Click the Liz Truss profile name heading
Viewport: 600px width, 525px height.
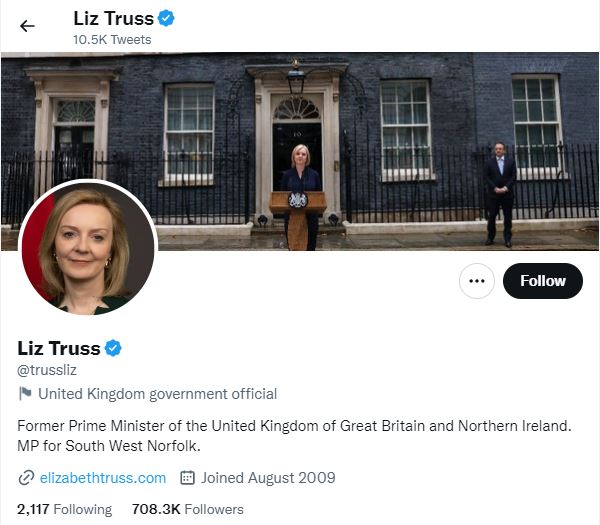pos(59,348)
